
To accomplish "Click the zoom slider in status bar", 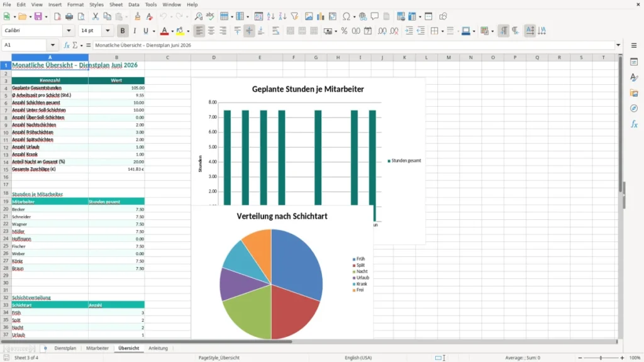I will 601,358.
